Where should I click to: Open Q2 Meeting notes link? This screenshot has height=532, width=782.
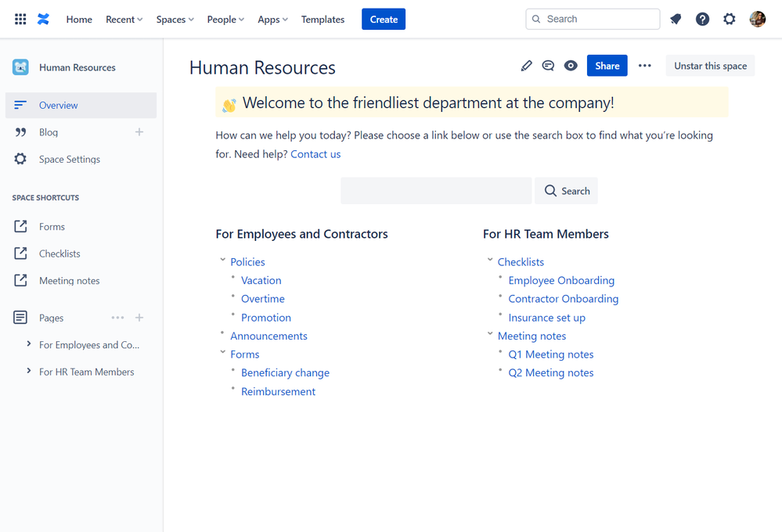(550, 373)
